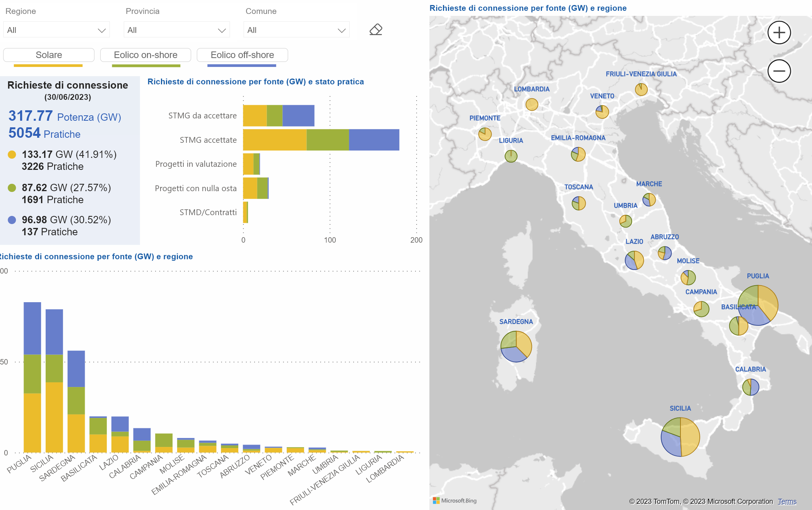Click the Microsoft Bing logo
The image size is (812, 510).
pyautogui.click(x=455, y=500)
